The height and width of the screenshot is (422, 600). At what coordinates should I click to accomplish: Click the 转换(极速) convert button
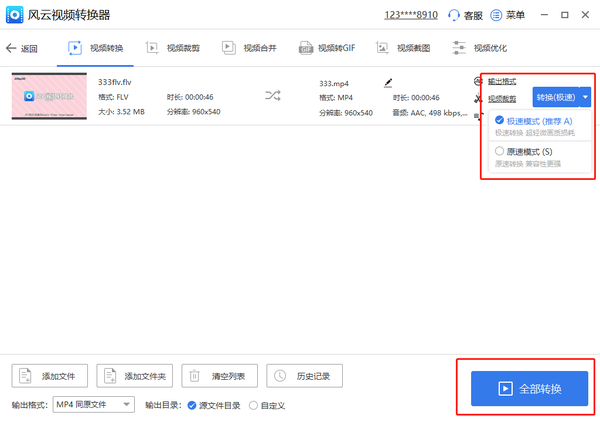(556, 97)
